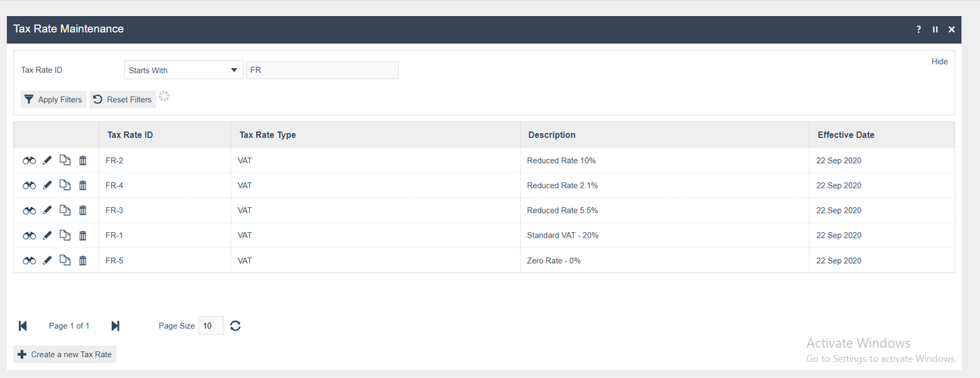Hide the filter panel
Viewport: 980px width, 378px height.
(x=939, y=62)
